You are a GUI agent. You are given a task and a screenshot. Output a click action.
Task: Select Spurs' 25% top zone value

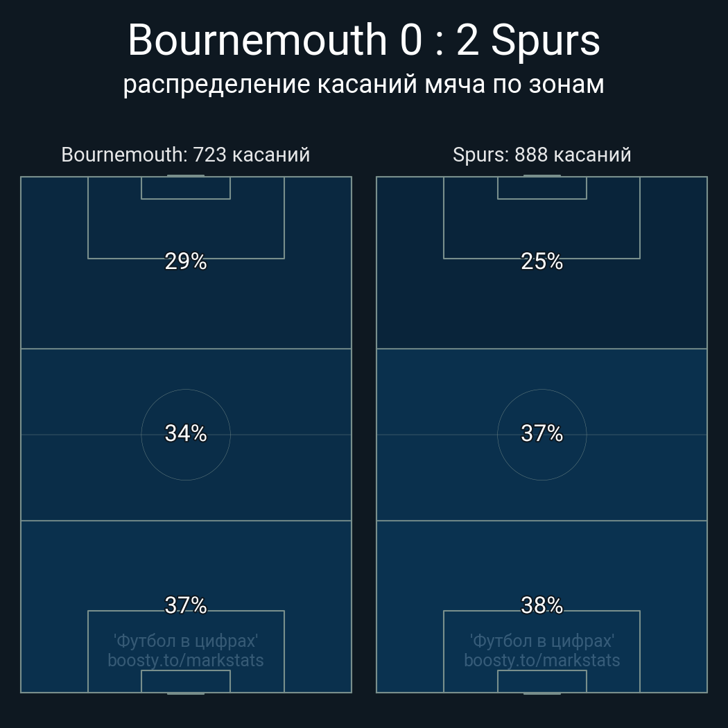541,261
